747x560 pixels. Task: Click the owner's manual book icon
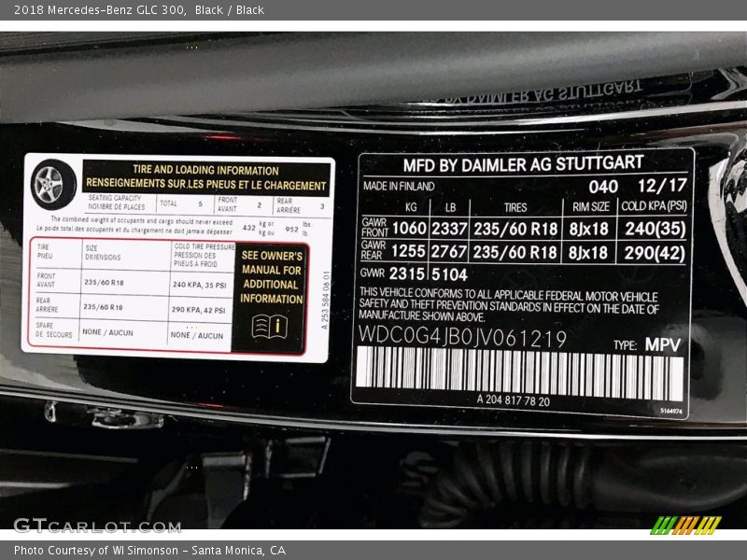270,327
